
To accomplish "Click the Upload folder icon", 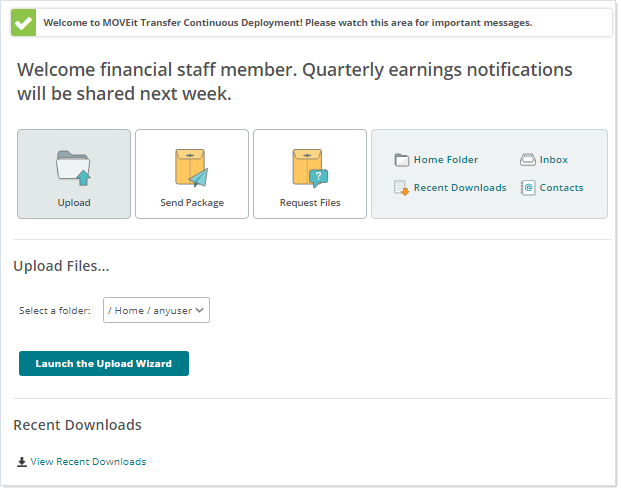I will (74, 167).
